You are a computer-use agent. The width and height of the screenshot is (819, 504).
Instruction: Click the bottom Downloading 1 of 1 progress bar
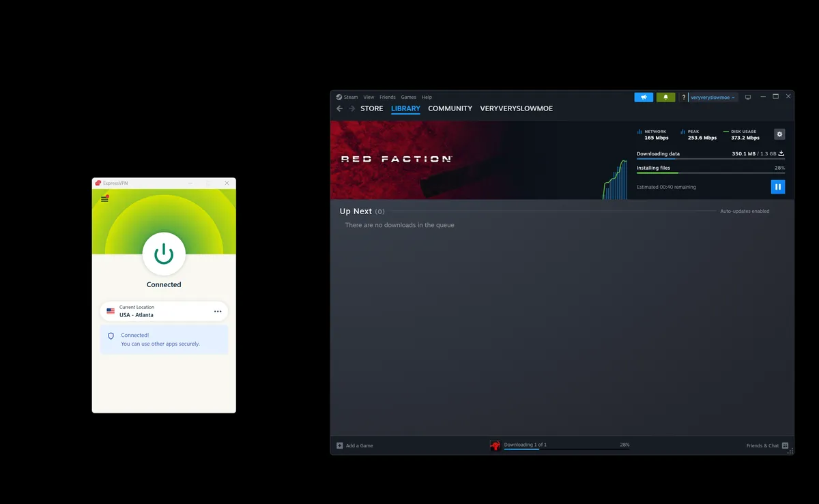click(566, 449)
